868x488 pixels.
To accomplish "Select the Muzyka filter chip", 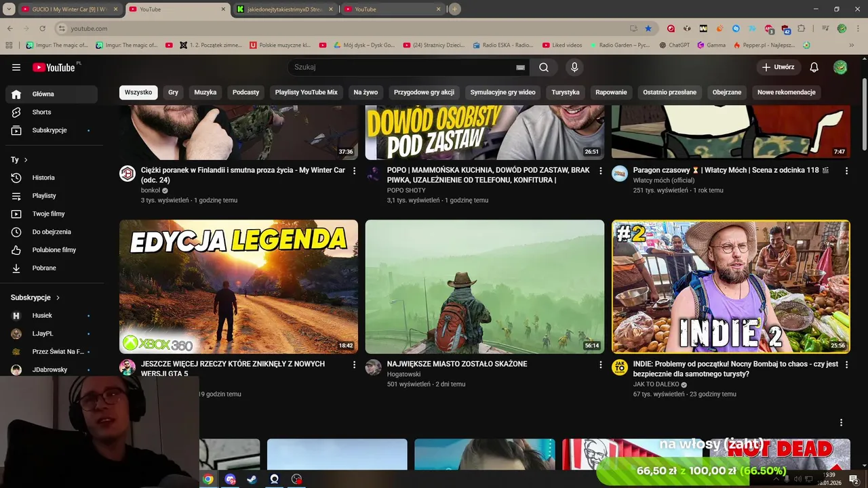I will tap(205, 92).
